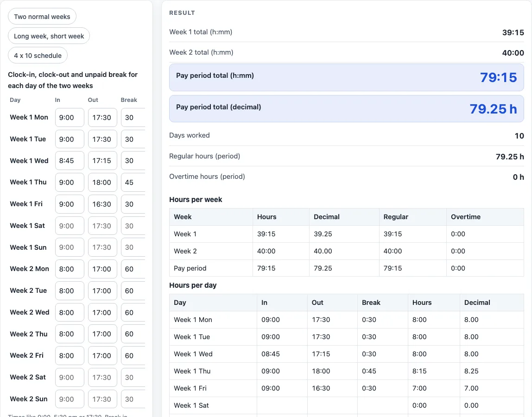
Task: Edit Week 1 Mon clock-in time
Action: (x=70, y=117)
